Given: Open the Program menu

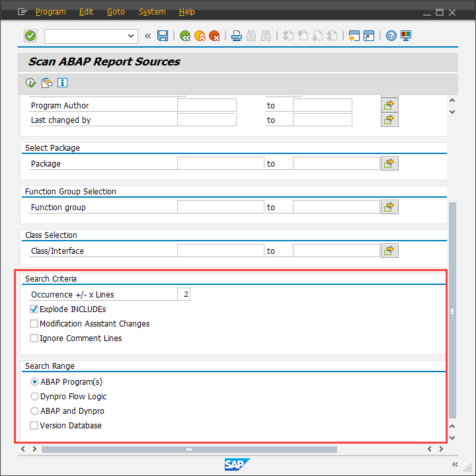Looking at the screenshot, I should (x=51, y=12).
